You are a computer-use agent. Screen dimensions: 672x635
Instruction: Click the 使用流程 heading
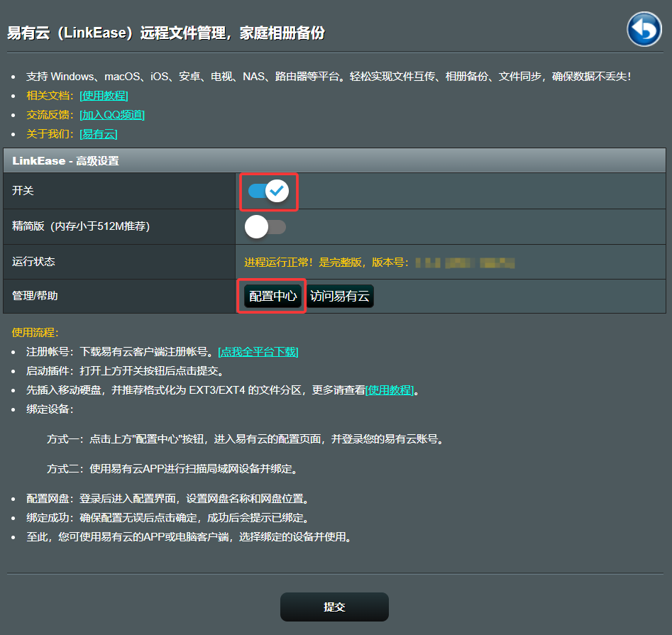(35, 332)
